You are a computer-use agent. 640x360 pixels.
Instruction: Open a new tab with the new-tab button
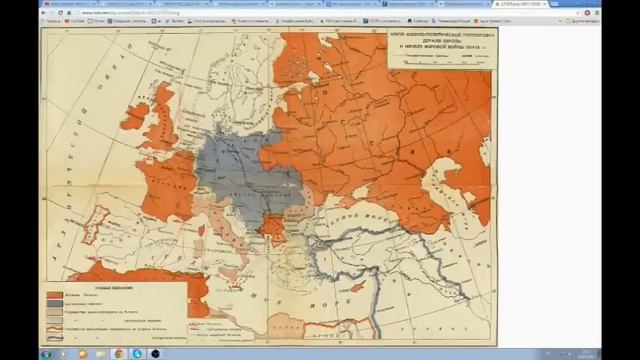tap(554, 4)
